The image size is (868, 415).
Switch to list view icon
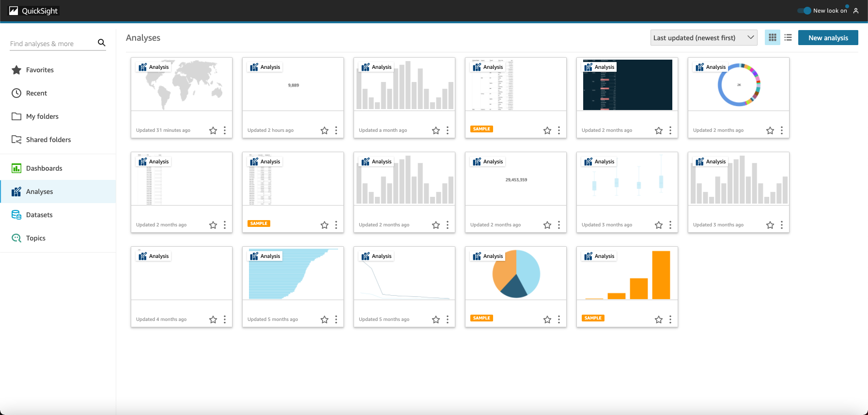point(788,37)
